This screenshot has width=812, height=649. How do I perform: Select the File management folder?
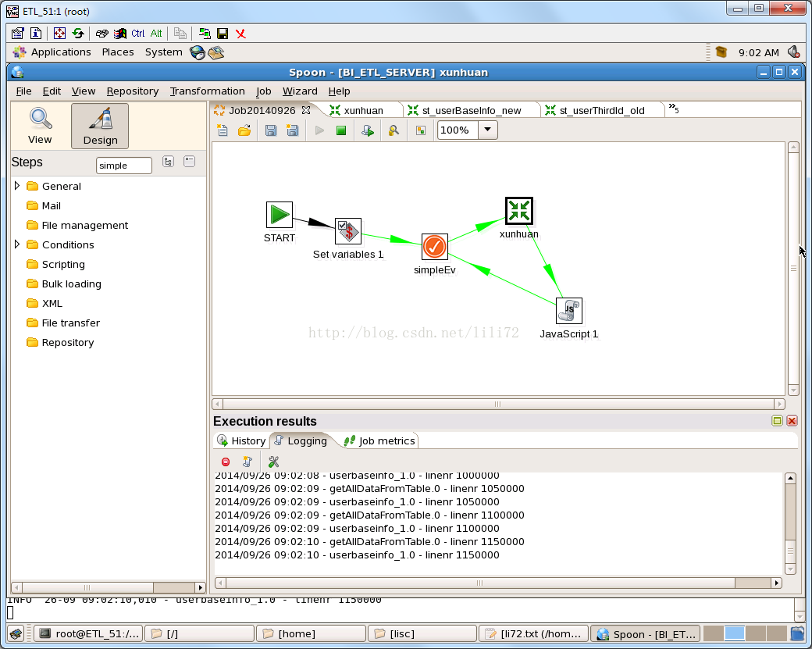tap(85, 225)
